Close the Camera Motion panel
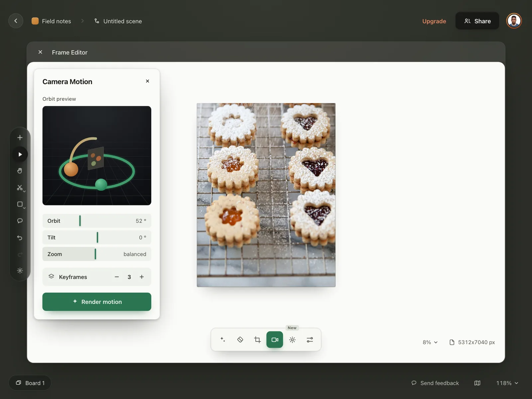The image size is (532, 399). point(147,81)
